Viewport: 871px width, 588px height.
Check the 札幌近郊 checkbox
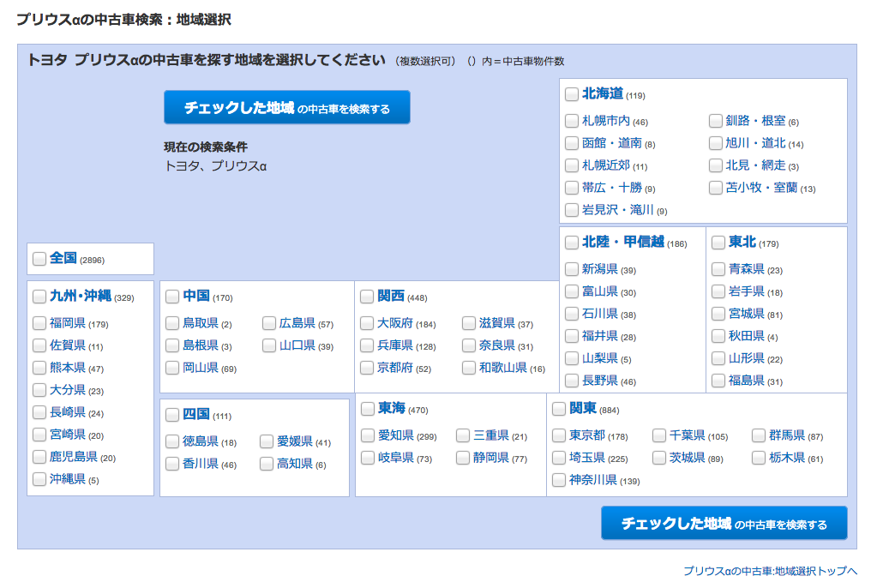(x=572, y=165)
